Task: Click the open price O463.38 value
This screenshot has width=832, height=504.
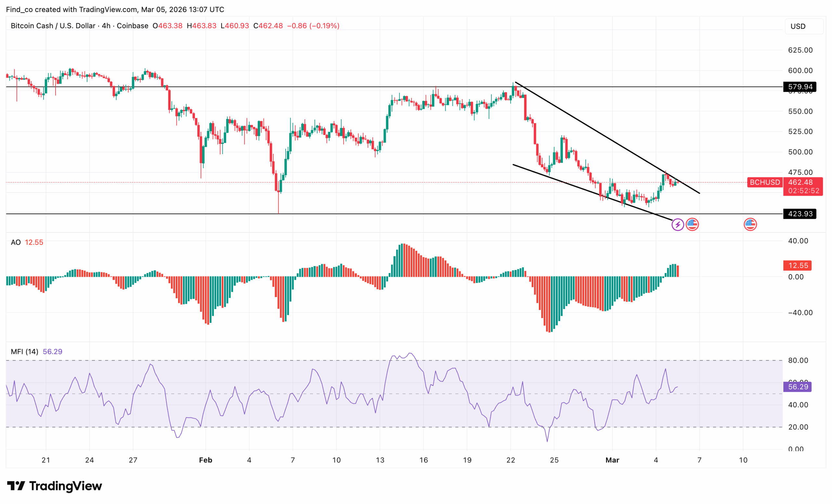Action: [x=167, y=26]
